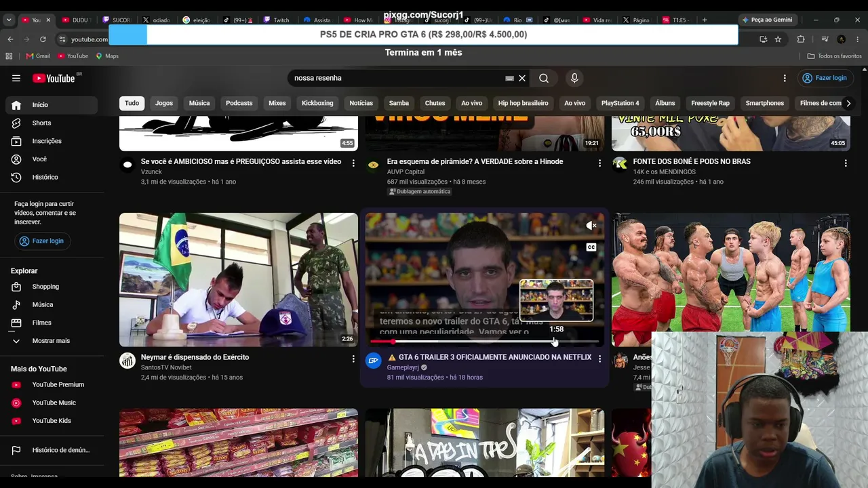Open Gmail bookmark in bookmarks bar
Screen dimensions: 868x488
coord(38,56)
